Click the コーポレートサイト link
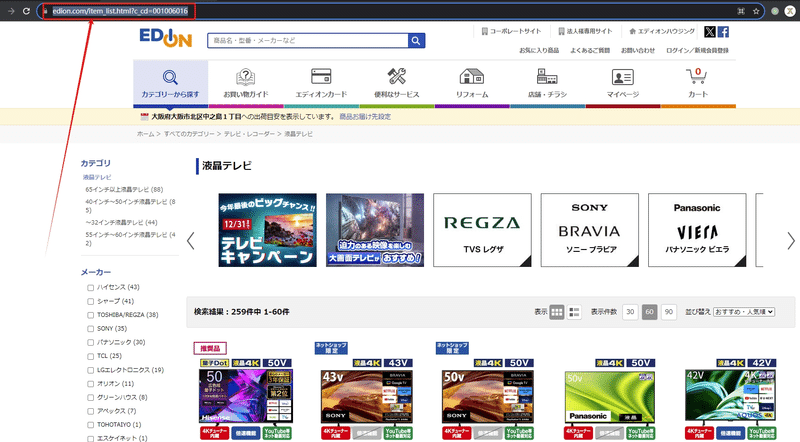800x442 pixels. click(511, 31)
